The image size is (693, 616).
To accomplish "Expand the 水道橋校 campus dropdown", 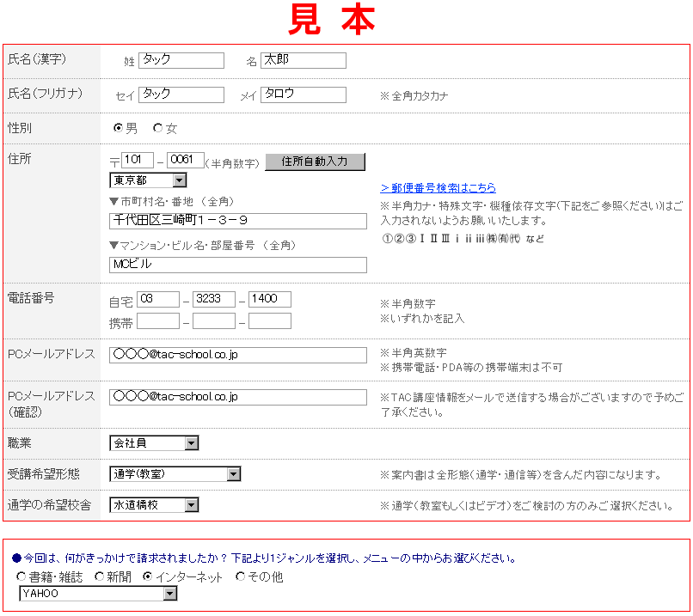I will (154, 505).
